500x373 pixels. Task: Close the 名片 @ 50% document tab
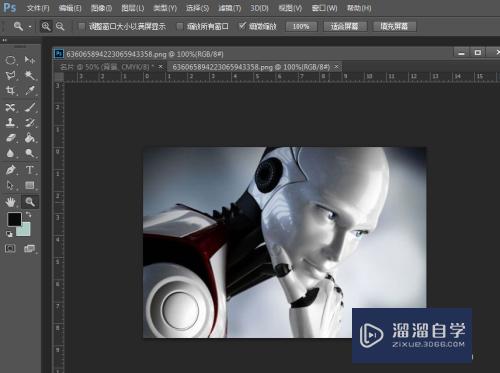[x=161, y=67]
